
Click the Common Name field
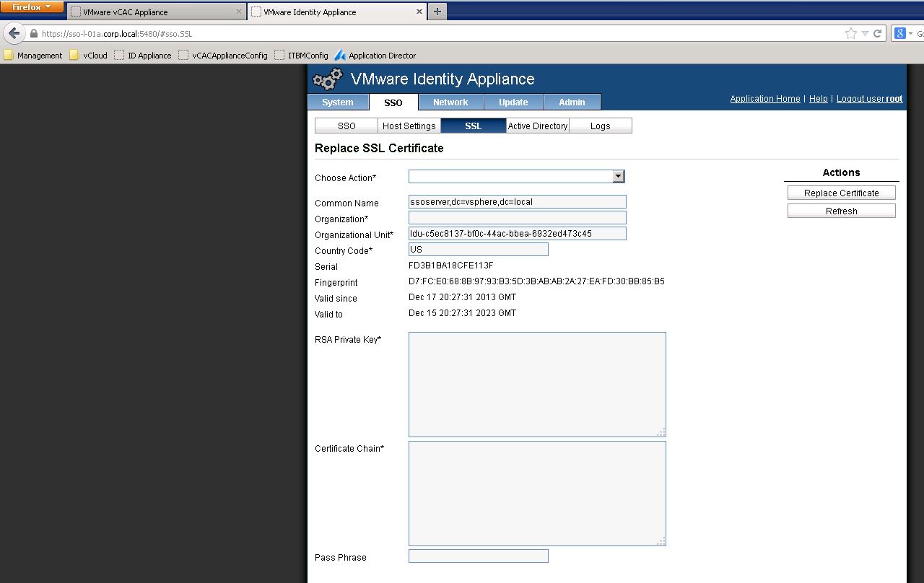pyautogui.click(x=518, y=202)
